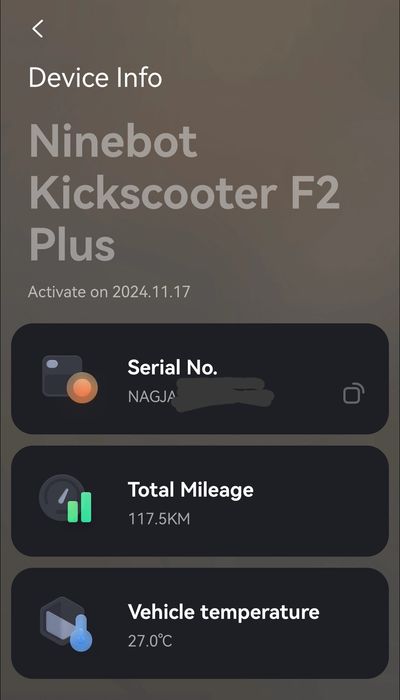Screen dimensions: 400x700
Task: Open the Vehicle temperature card
Action: pos(200,623)
